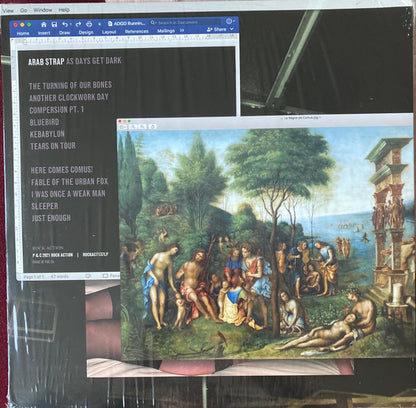Click the smiley feedback icon in Word
Image resolution: width=416 pixels, height=408 pixels.
(229, 21)
